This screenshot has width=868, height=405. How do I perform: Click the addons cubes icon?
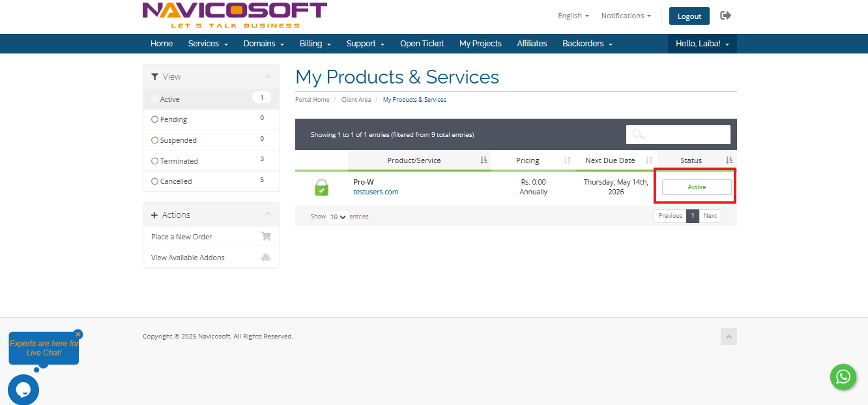pyautogui.click(x=266, y=258)
